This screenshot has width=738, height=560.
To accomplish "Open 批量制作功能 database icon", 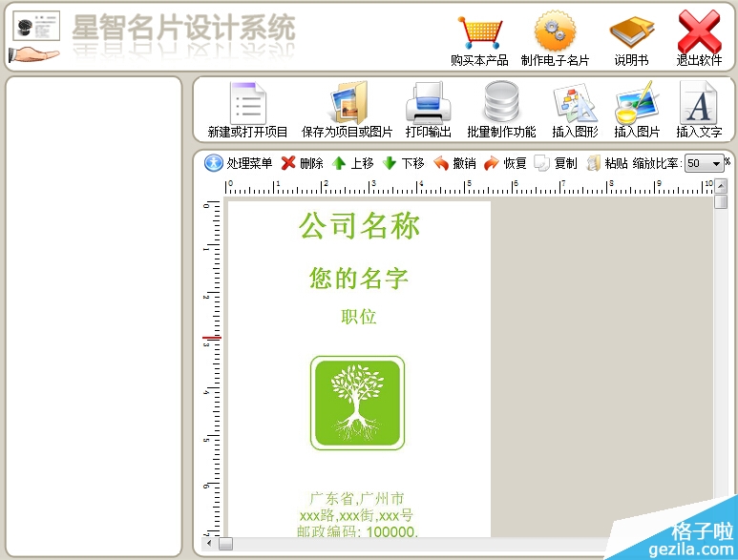I will pos(501,103).
